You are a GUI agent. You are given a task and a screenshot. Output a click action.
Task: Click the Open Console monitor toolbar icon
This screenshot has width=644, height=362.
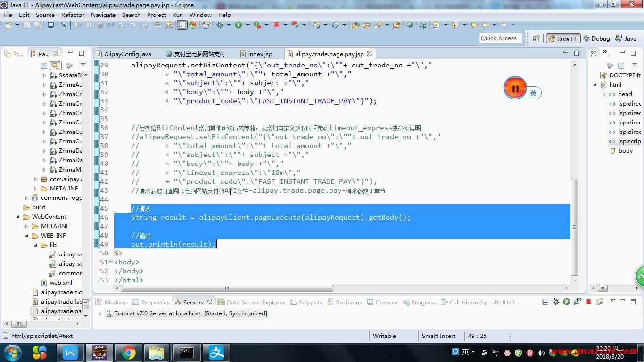[50, 25]
